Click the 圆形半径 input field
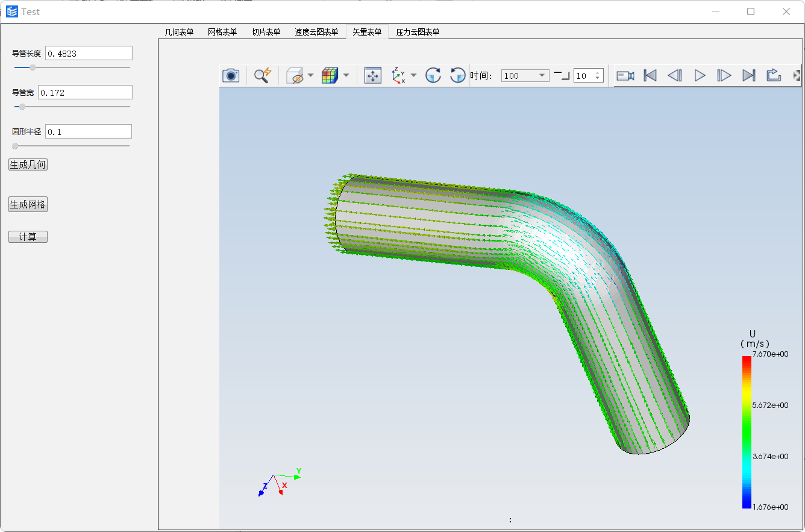 pos(89,131)
